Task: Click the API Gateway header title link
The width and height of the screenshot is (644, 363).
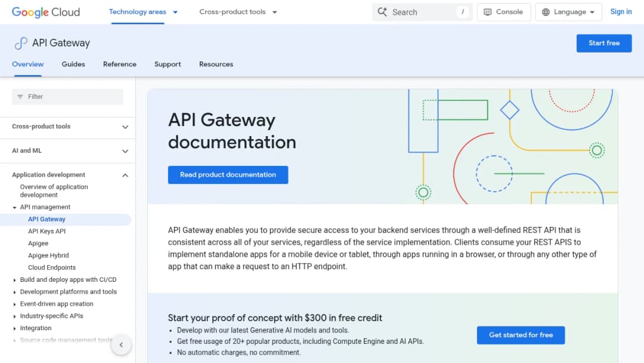Action: tap(61, 43)
